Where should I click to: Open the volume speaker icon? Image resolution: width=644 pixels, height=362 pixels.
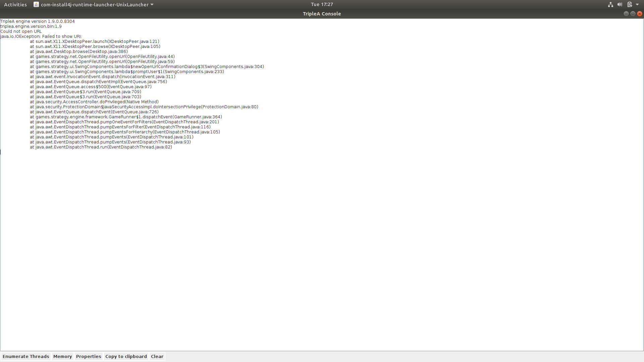pos(620,4)
